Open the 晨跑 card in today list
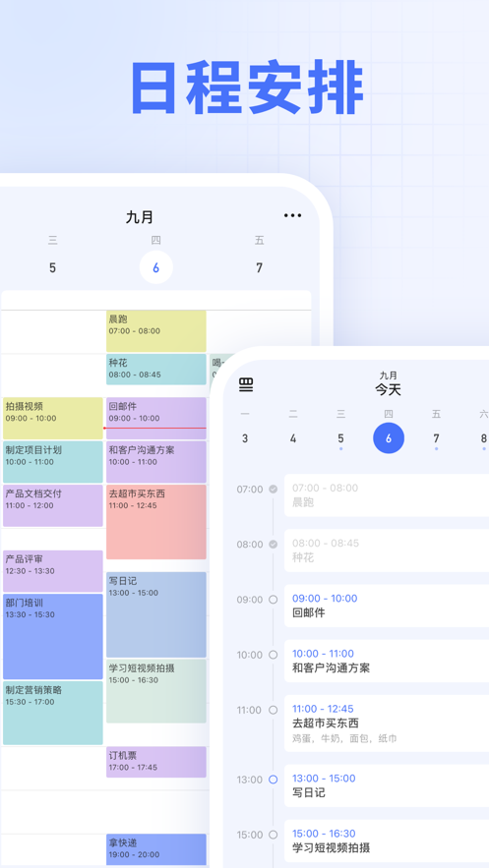 coord(387,495)
